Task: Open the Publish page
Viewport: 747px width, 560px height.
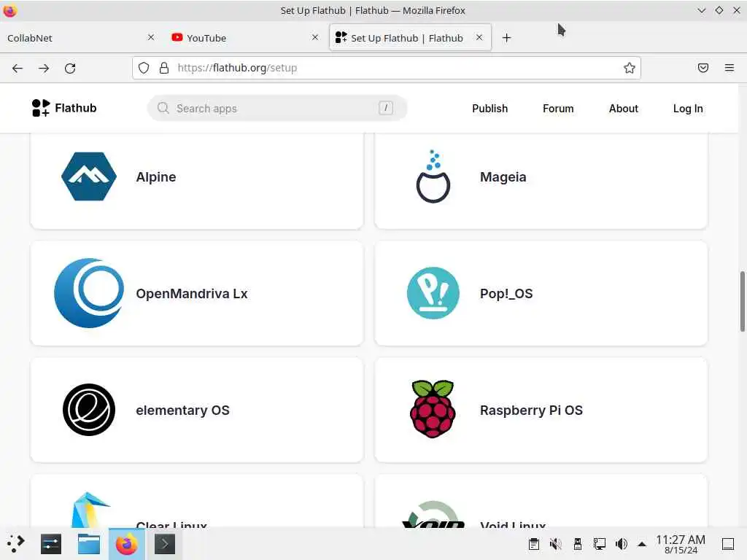Action: click(x=489, y=109)
